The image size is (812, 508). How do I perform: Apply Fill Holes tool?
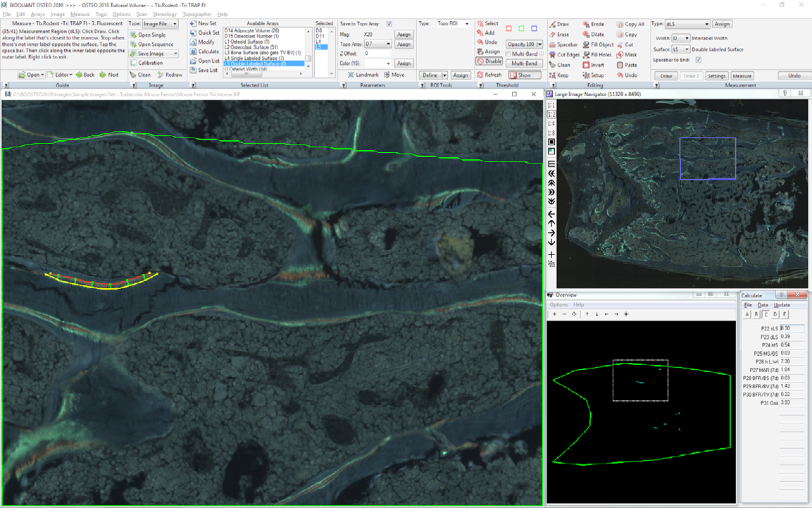[597, 55]
